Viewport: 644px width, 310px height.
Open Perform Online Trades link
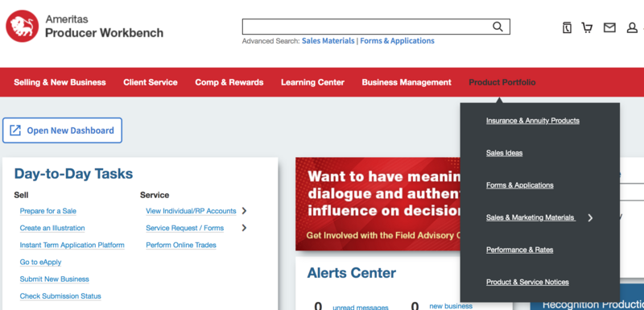pos(181,245)
